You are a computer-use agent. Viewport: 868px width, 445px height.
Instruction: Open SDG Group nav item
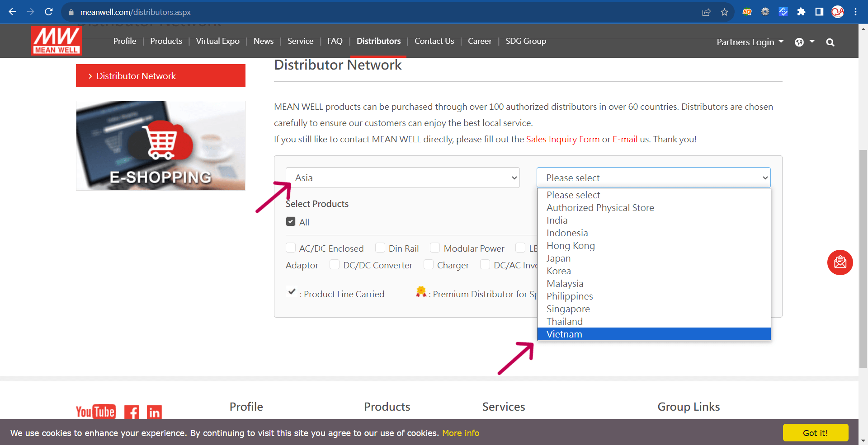526,41
